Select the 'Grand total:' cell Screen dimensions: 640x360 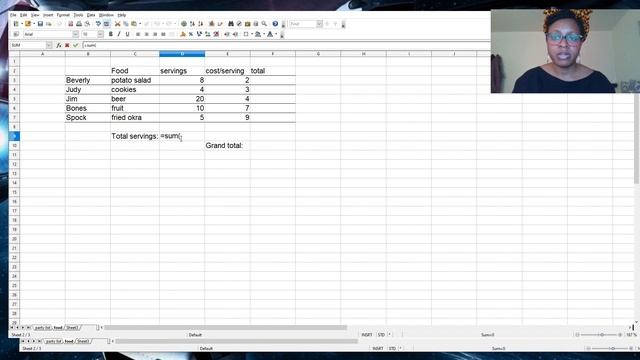tap(227, 145)
